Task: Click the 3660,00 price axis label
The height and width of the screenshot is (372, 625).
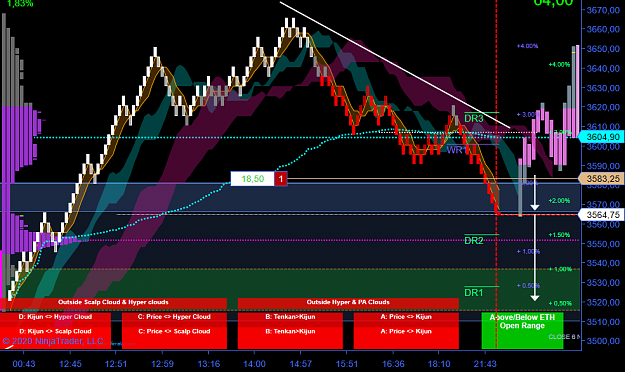Action: [603, 29]
